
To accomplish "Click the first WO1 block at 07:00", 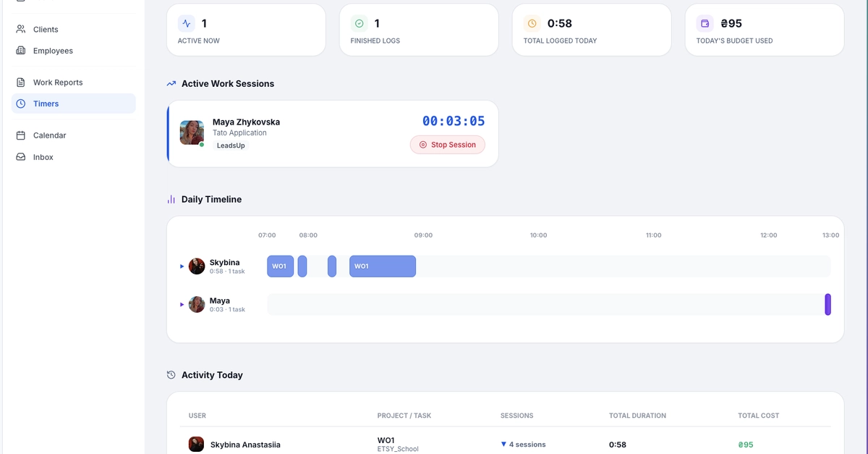I will pyautogui.click(x=281, y=266).
